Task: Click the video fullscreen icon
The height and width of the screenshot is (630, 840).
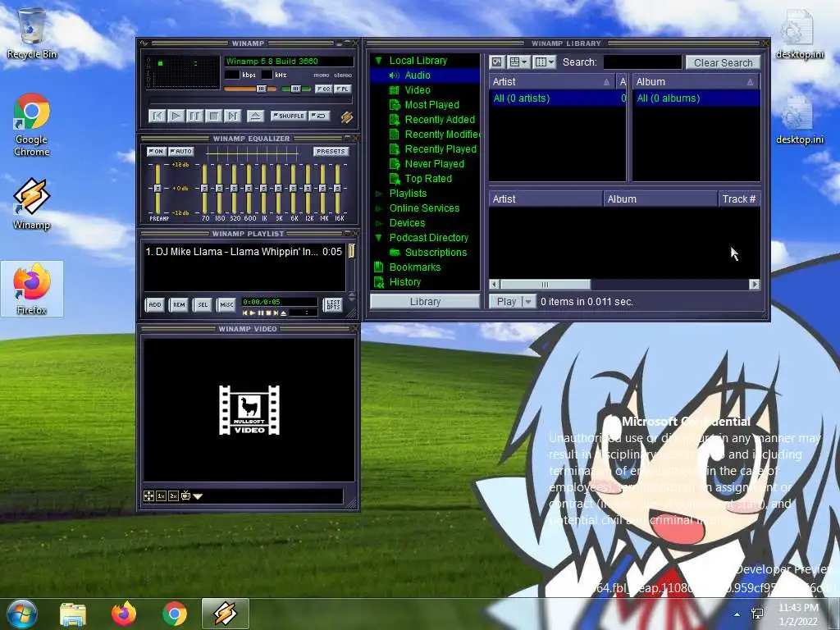Action: tap(149, 496)
